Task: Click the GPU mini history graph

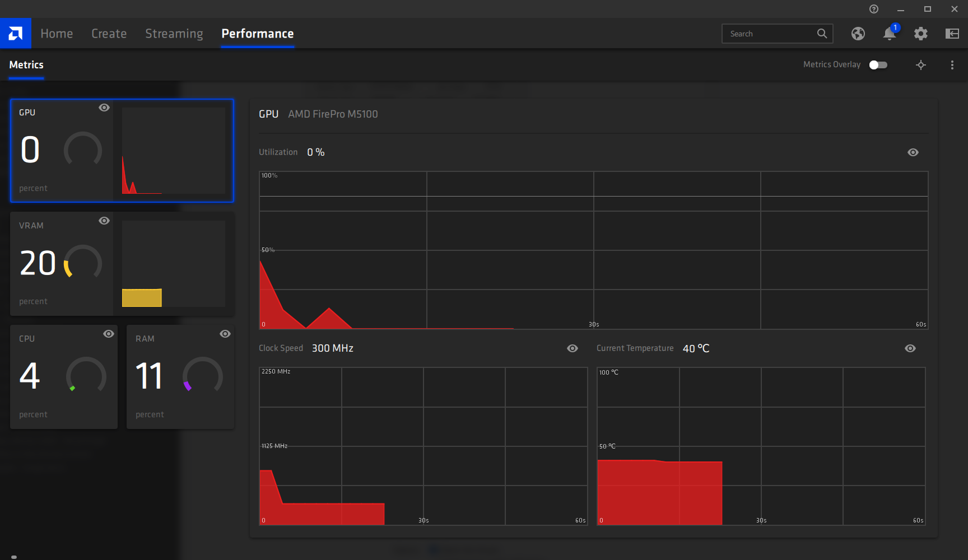Action: point(174,151)
